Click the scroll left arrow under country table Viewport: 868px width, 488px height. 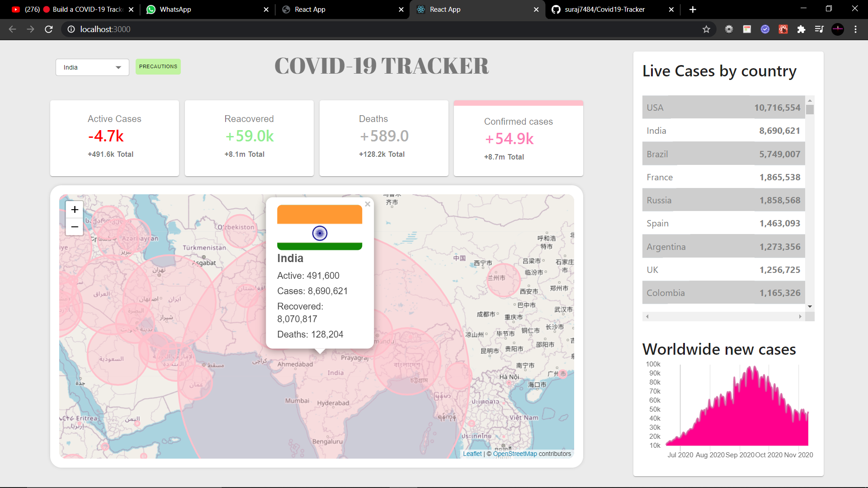coord(647,317)
